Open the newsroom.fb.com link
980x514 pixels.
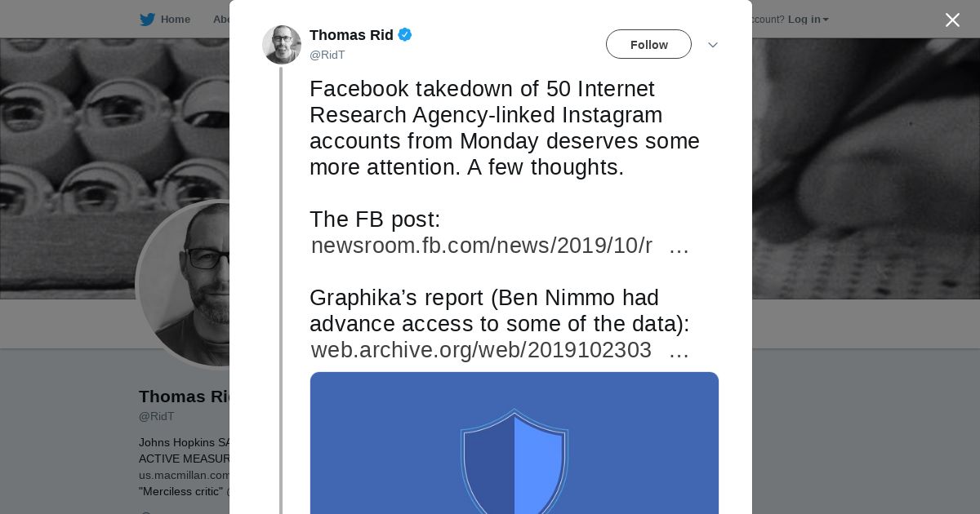pos(500,246)
